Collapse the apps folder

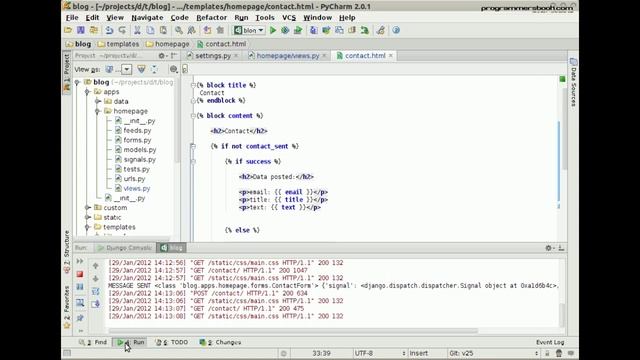(87, 92)
